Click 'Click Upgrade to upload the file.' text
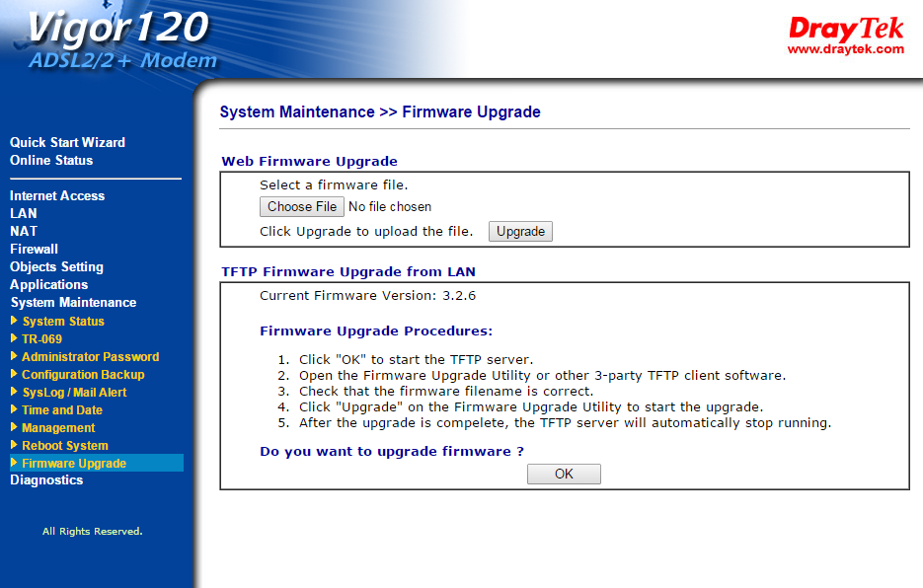This screenshot has height=588, width=923. pos(366,231)
